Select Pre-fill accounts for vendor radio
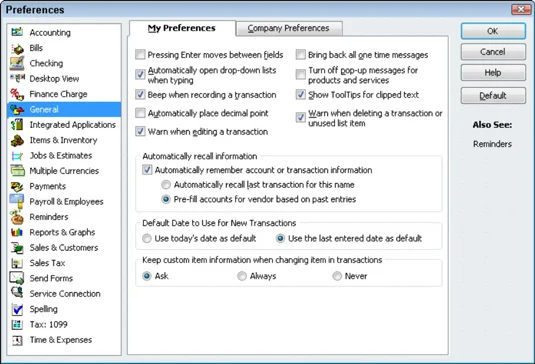535x364 pixels. click(166, 199)
